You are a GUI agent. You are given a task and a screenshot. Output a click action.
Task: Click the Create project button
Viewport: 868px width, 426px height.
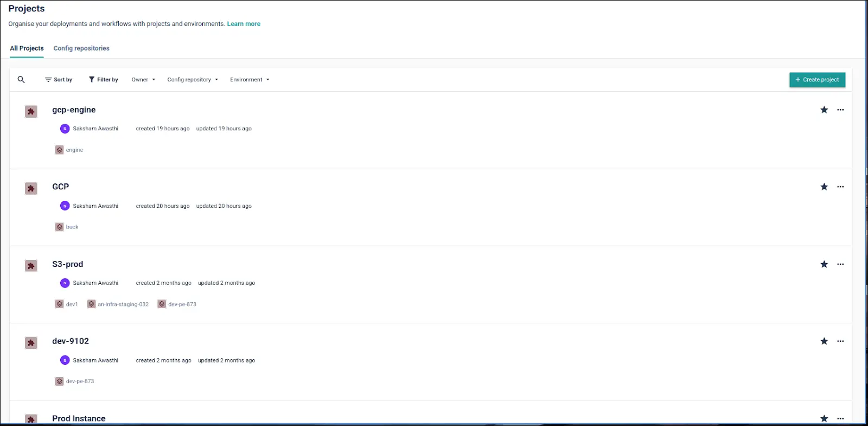(x=817, y=80)
